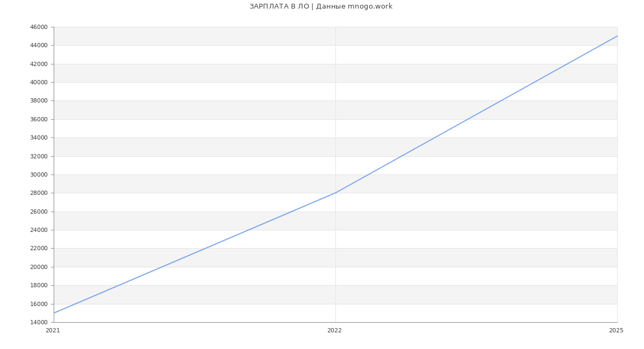Click the 44000 y-axis label
This screenshot has height=349, width=644.
tap(39, 46)
